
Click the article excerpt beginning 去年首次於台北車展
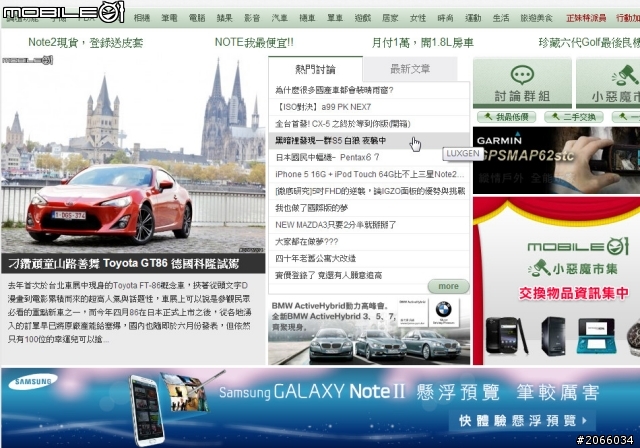point(129,312)
